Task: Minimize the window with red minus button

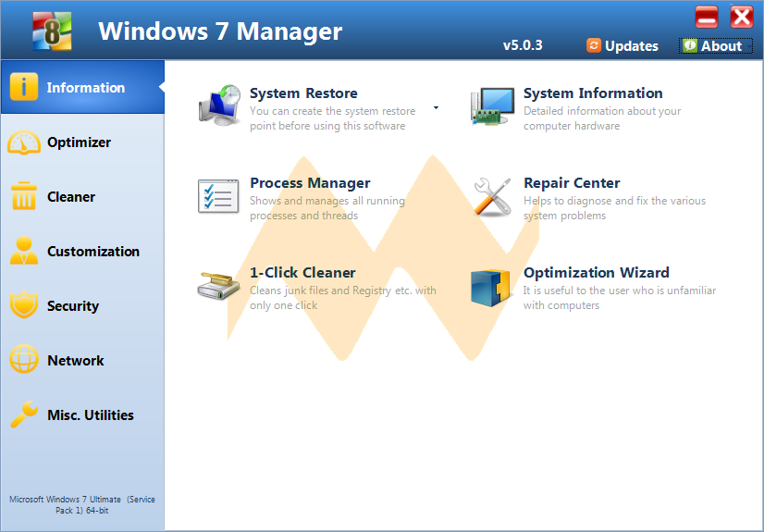Action: pyautogui.click(x=707, y=17)
